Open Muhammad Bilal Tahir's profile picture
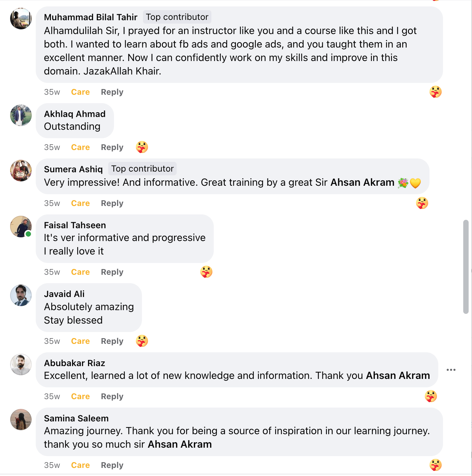The image size is (472, 476). point(21,19)
